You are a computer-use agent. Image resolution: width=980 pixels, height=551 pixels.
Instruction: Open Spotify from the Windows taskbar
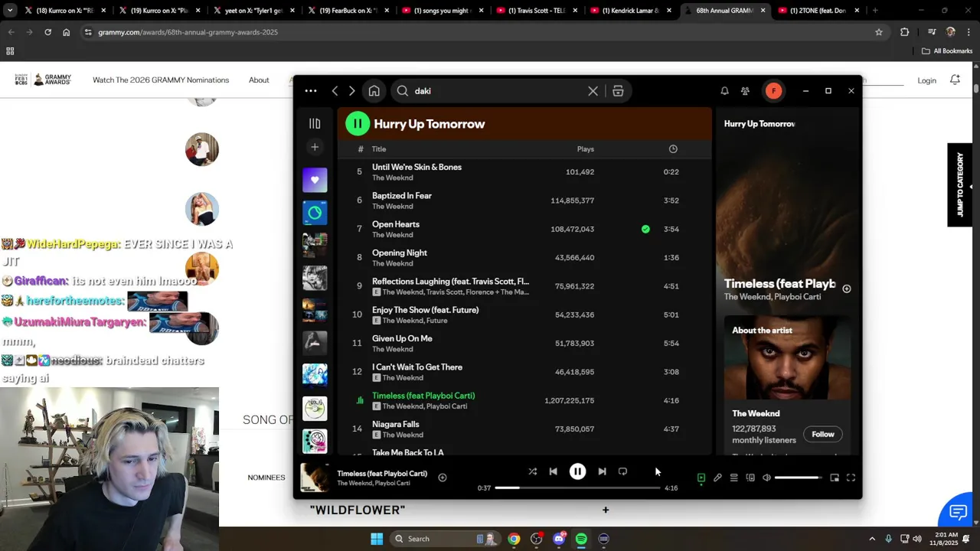581,539
